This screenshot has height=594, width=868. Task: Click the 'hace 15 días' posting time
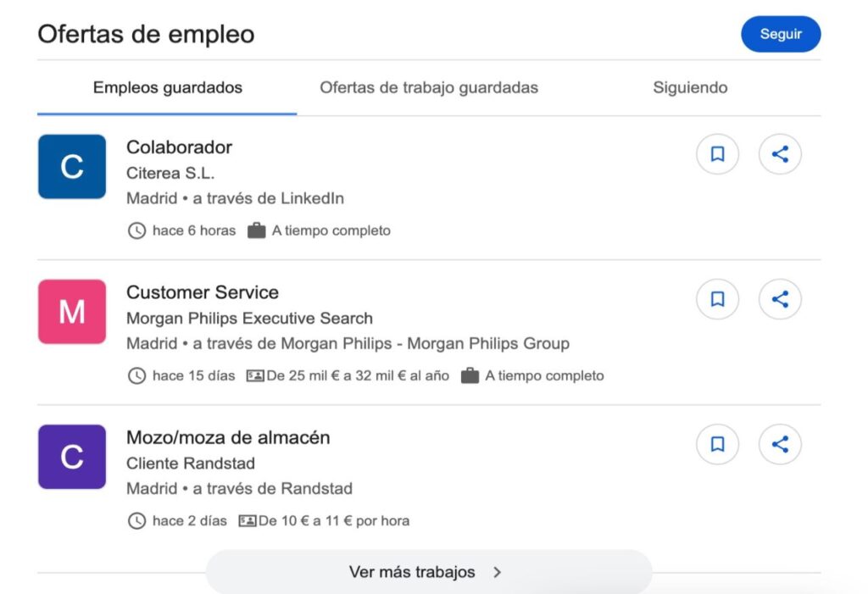tap(194, 375)
